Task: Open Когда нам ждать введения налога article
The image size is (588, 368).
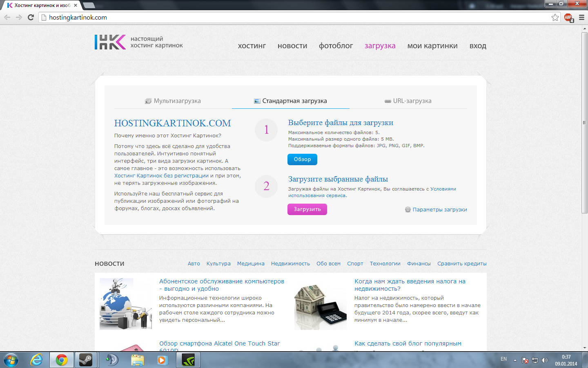Action: tap(410, 285)
